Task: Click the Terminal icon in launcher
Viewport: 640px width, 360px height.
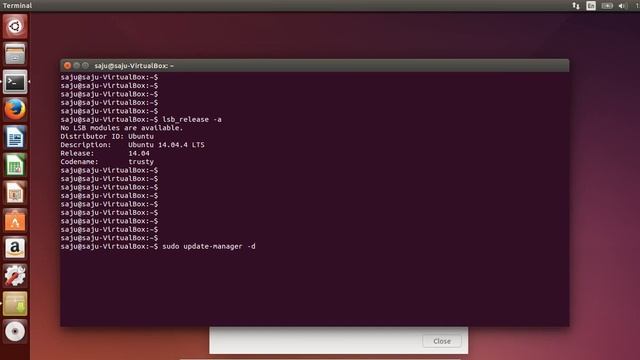Action: coord(15,82)
